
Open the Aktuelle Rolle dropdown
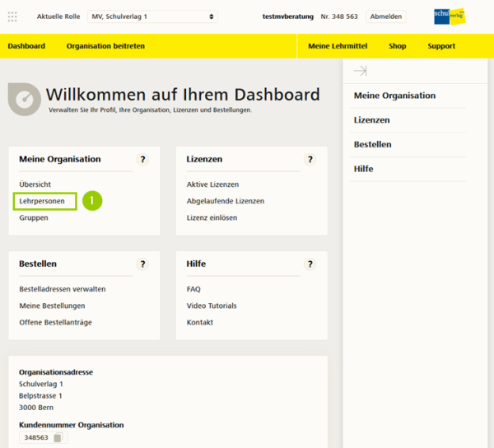pyautogui.click(x=152, y=16)
